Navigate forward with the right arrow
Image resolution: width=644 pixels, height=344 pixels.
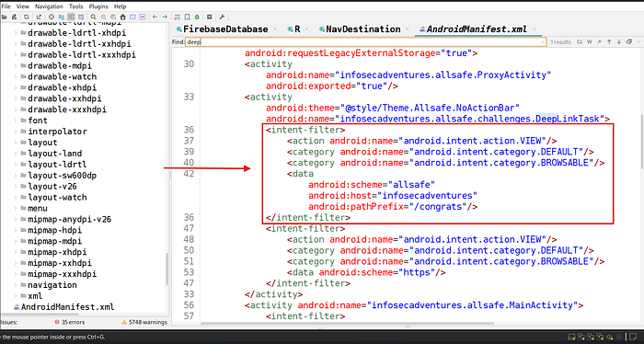165,17
